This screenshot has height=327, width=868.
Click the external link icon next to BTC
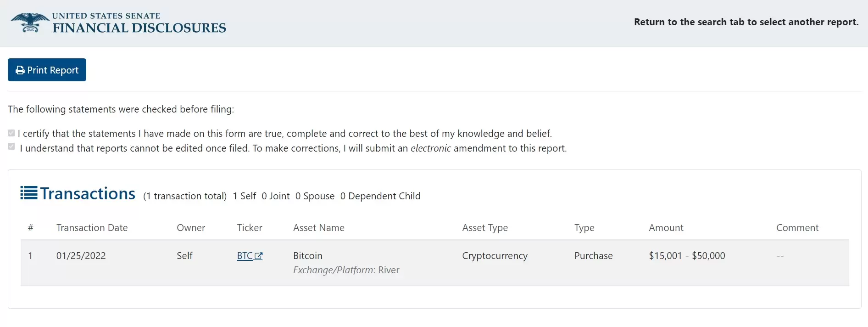coord(259,256)
